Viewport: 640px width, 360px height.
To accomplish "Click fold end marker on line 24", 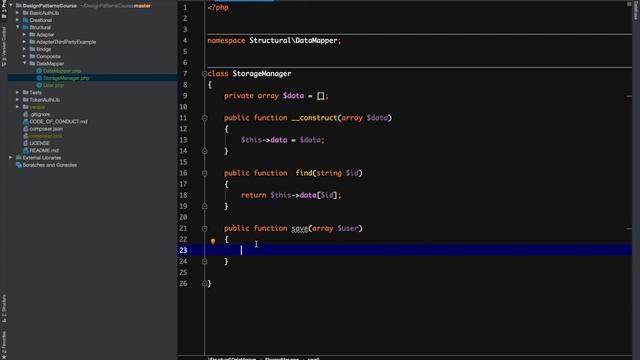I will (x=204, y=262).
